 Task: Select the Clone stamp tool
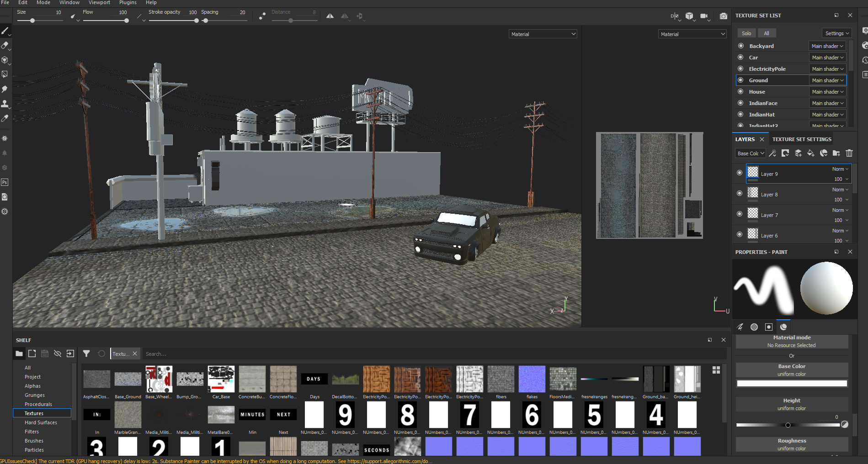coord(5,104)
